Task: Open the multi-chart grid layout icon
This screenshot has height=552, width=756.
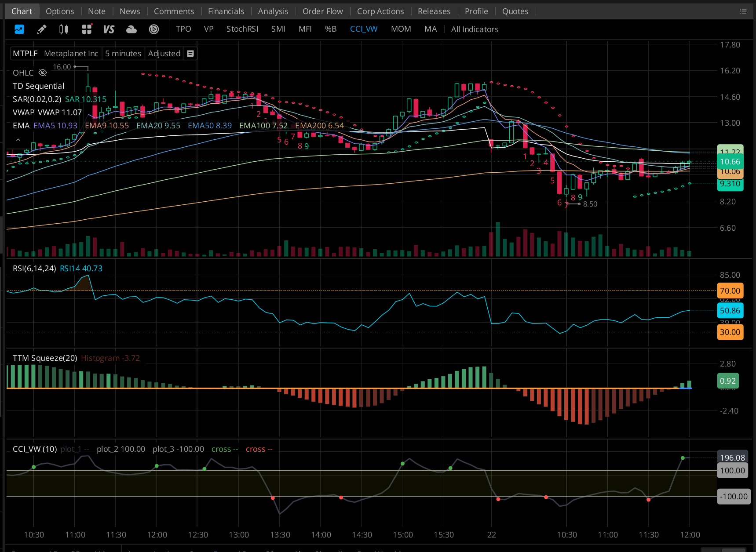Action: (87, 29)
